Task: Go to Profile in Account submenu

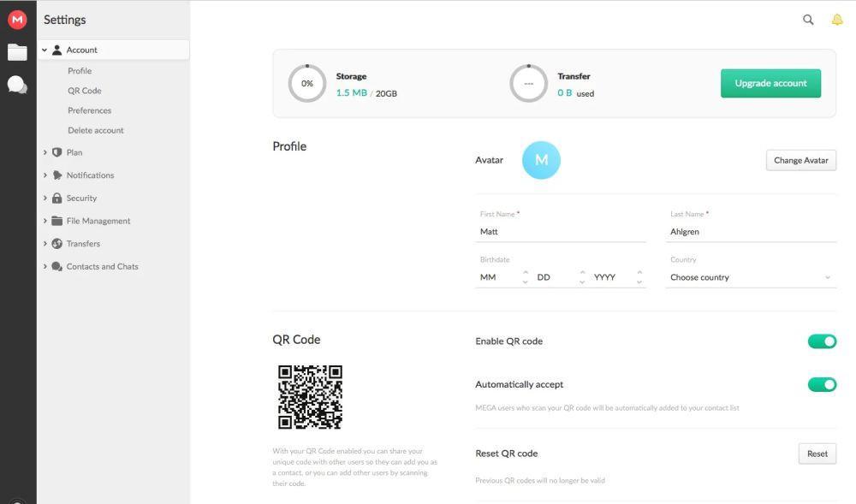Action: [80, 71]
